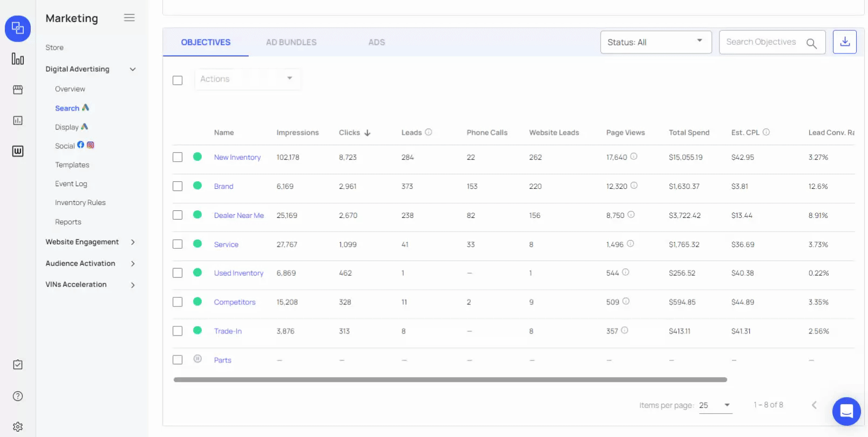Open the settings gear in the sidebar

click(x=18, y=427)
